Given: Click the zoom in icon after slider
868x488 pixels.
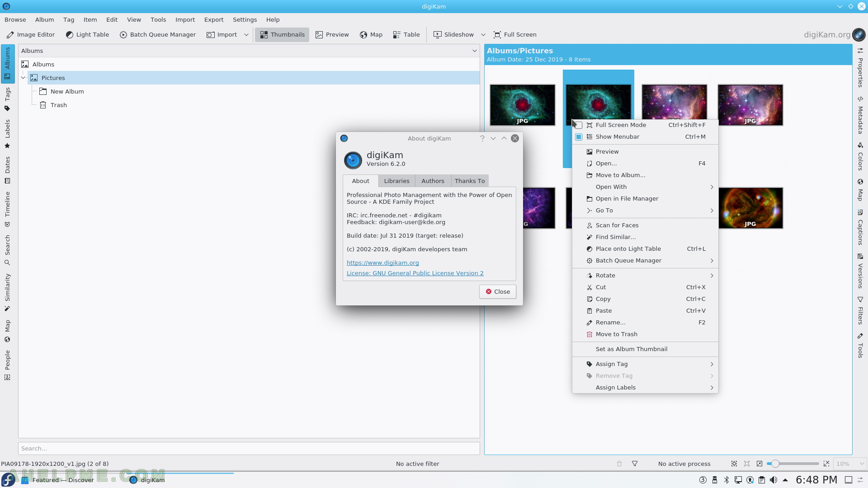Looking at the screenshot, I should [x=826, y=464].
